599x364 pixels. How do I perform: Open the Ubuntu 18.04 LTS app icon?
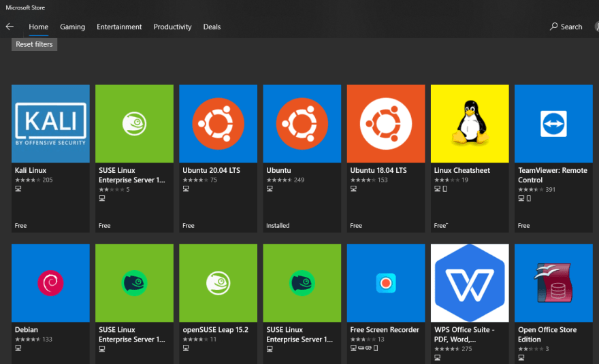(x=386, y=124)
